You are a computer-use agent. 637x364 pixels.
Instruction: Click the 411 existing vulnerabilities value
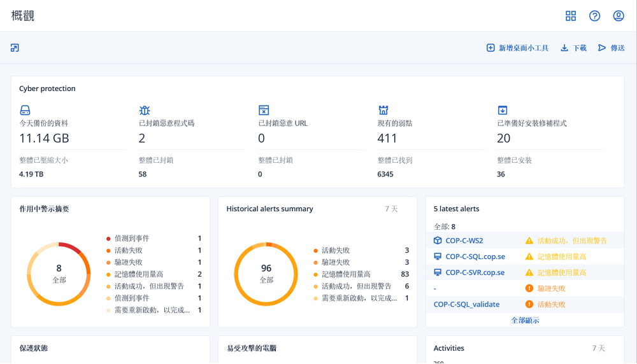pyautogui.click(x=387, y=138)
